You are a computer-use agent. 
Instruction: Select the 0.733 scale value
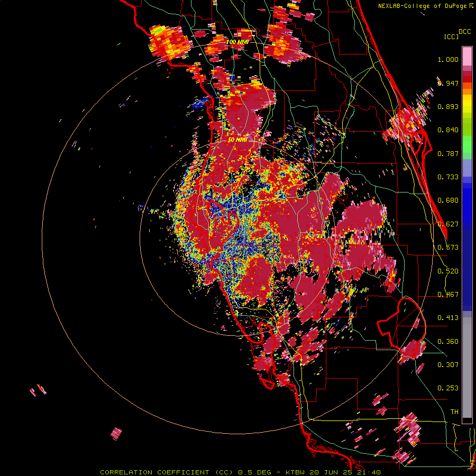pyautogui.click(x=448, y=177)
